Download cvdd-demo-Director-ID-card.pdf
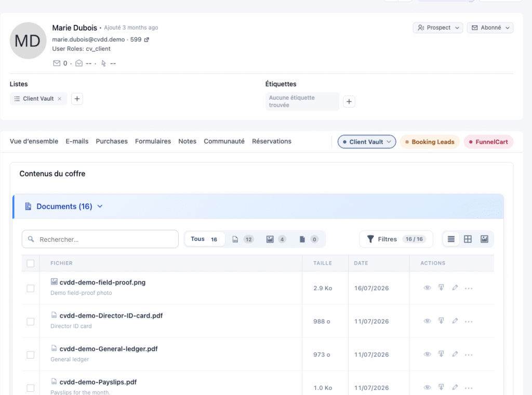 pos(441,321)
